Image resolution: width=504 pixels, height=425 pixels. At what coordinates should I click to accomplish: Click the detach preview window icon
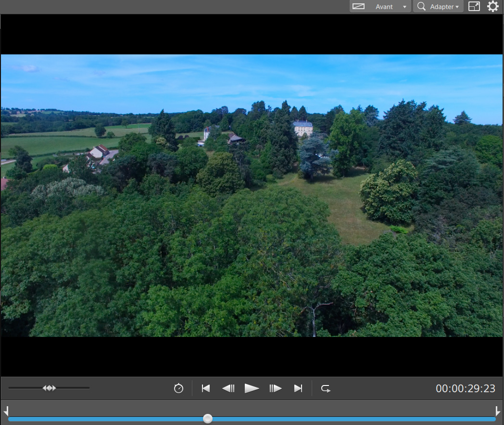coord(474,7)
